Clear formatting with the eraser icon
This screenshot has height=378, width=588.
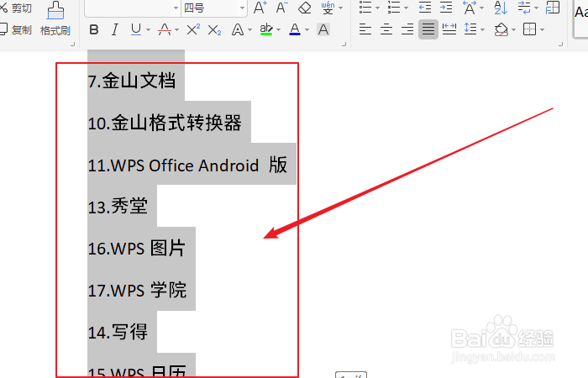pos(304,8)
